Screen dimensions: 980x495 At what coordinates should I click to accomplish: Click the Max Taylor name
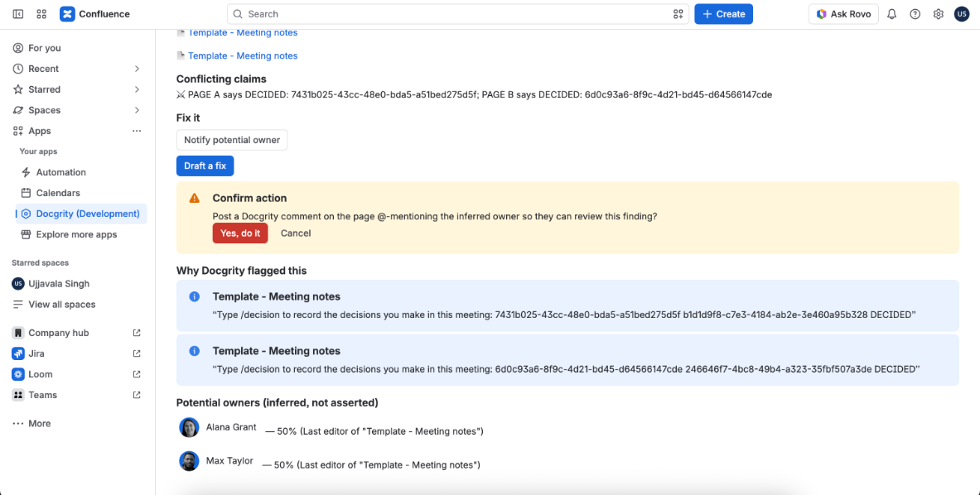[x=230, y=461]
